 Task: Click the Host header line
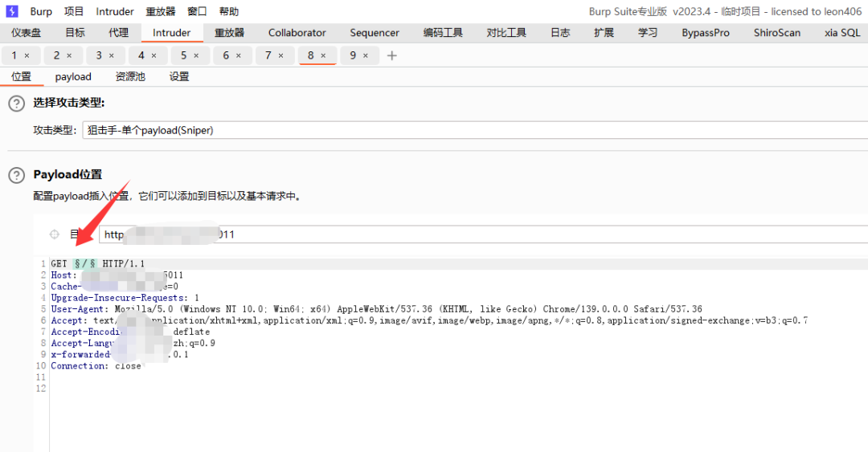pyautogui.click(x=117, y=275)
